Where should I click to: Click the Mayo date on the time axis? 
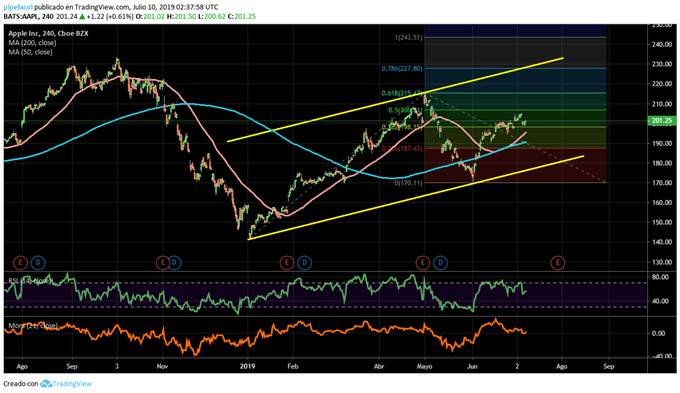tap(424, 367)
